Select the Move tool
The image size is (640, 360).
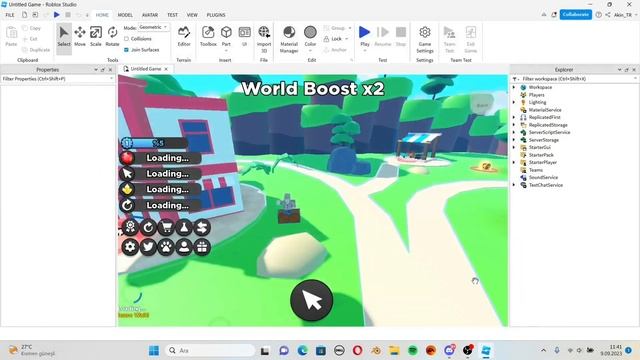(x=80, y=36)
